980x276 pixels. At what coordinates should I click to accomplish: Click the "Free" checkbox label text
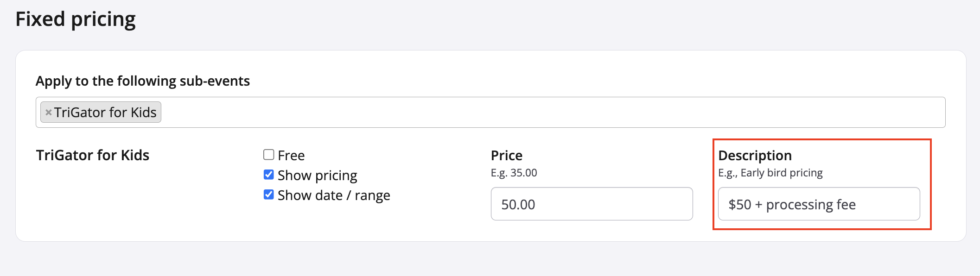click(291, 156)
